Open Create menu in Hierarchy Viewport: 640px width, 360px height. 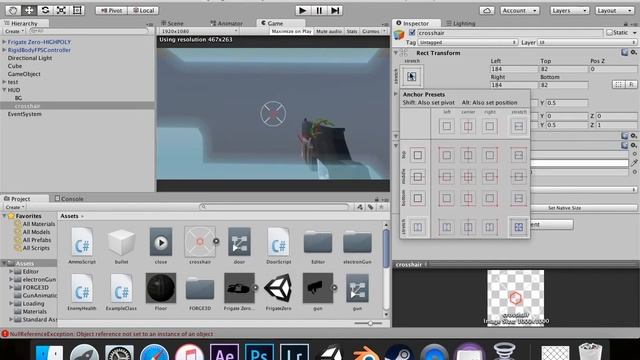coord(13,31)
